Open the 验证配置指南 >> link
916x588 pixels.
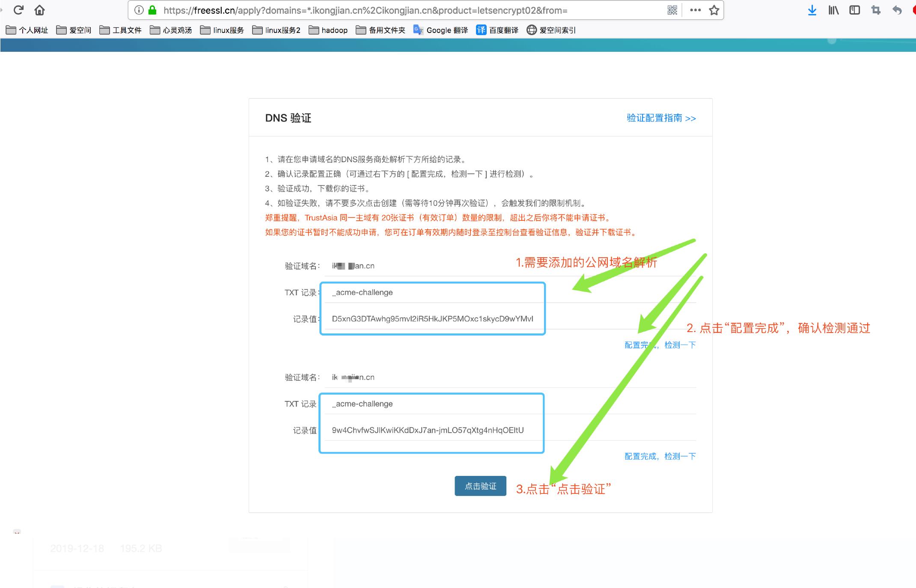click(661, 118)
